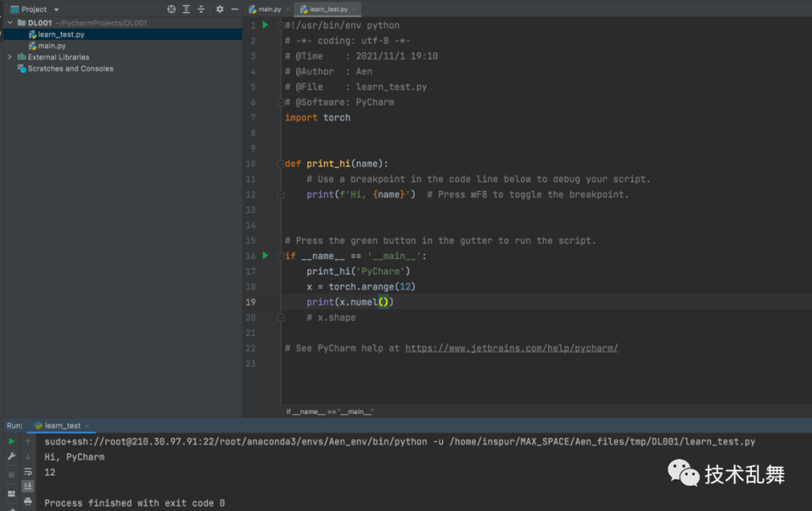The width and height of the screenshot is (812, 511).
Task: Click the '# x.shape' comment line
Action: 332,317
